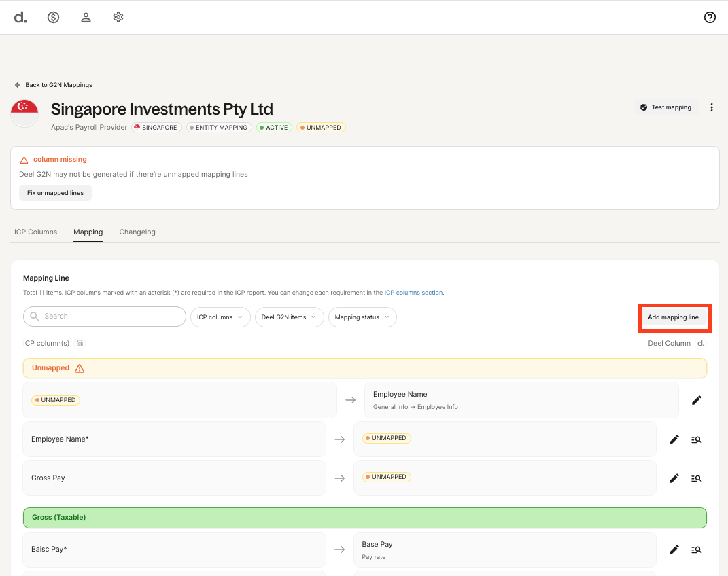
Task: Switch to the ICP Columns tab
Action: [35, 232]
